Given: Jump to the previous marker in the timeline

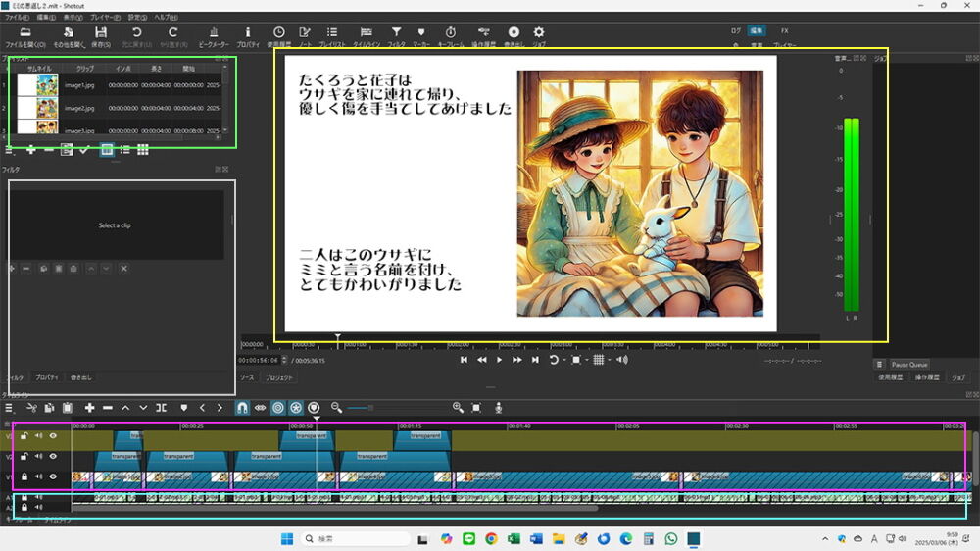Looking at the screenshot, I should pyautogui.click(x=202, y=408).
